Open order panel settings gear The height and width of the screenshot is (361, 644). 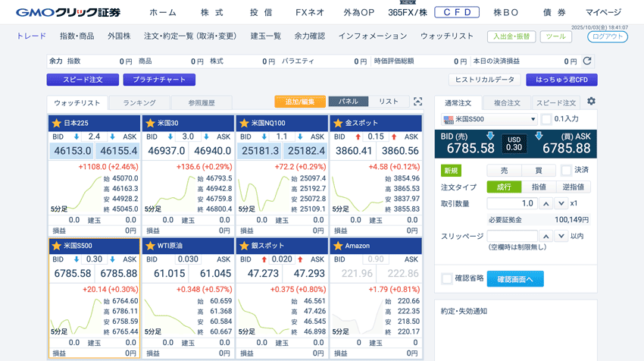pyautogui.click(x=591, y=102)
